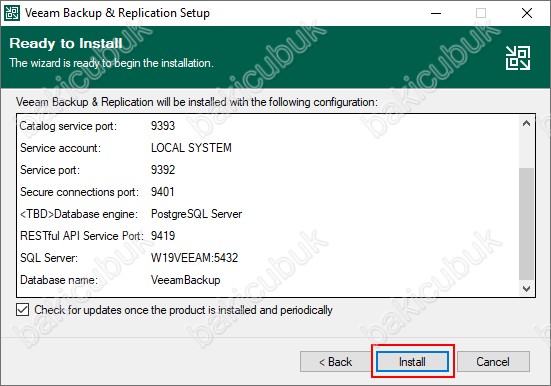Click the scroll down arrow in configuration list
The width and height of the screenshot is (551, 386).
(526, 289)
